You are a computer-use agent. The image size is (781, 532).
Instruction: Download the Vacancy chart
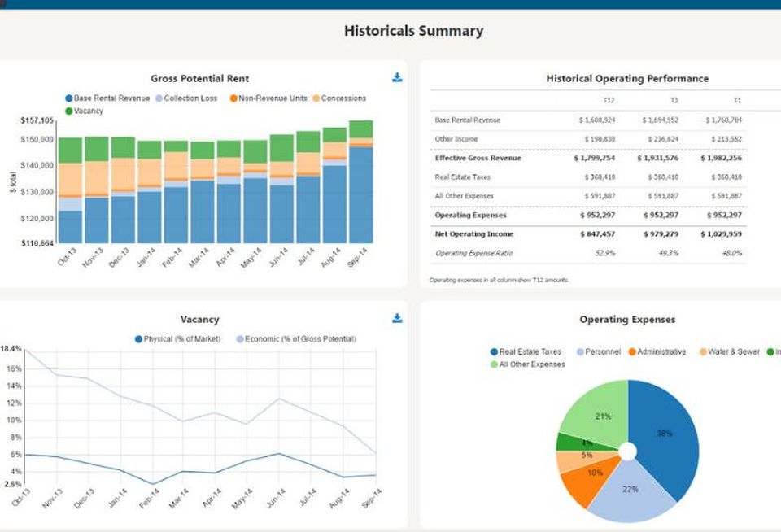(x=397, y=318)
